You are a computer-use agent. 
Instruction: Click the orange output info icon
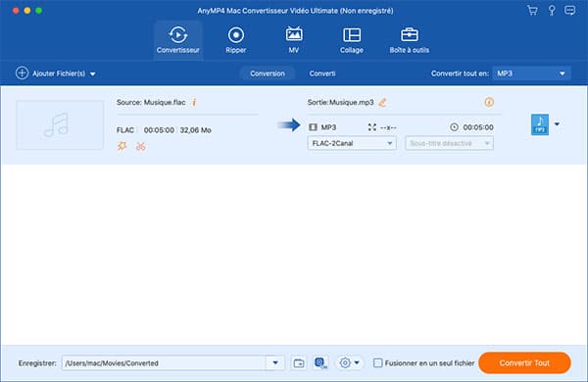489,102
